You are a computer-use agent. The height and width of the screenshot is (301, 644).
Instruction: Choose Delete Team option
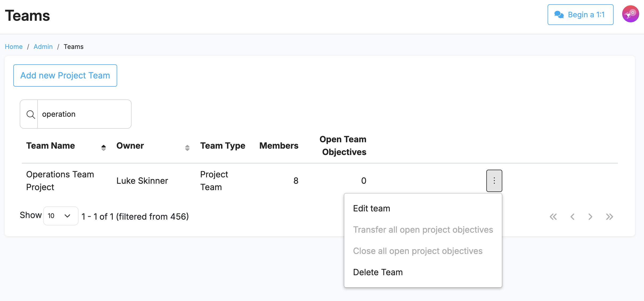(x=378, y=272)
